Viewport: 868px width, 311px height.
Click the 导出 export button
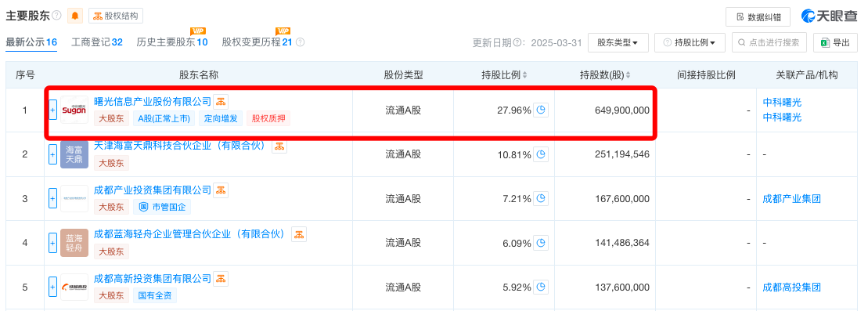pos(835,42)
